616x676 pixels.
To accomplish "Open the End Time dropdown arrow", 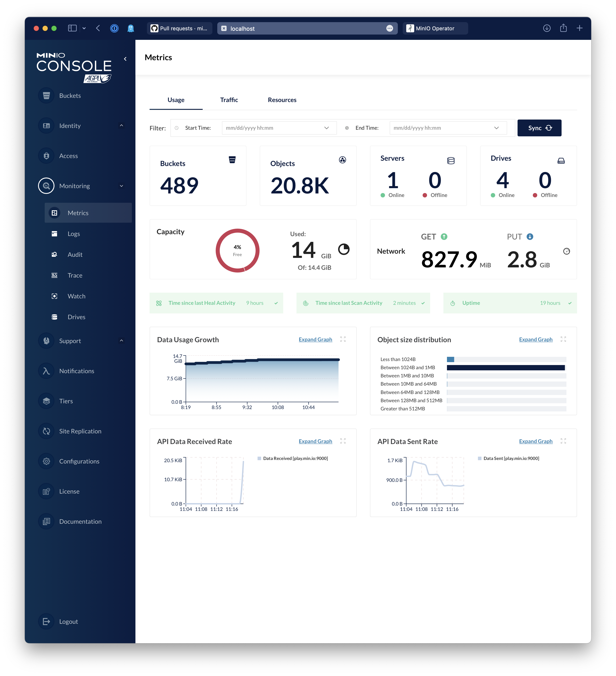I will (496, 128).
